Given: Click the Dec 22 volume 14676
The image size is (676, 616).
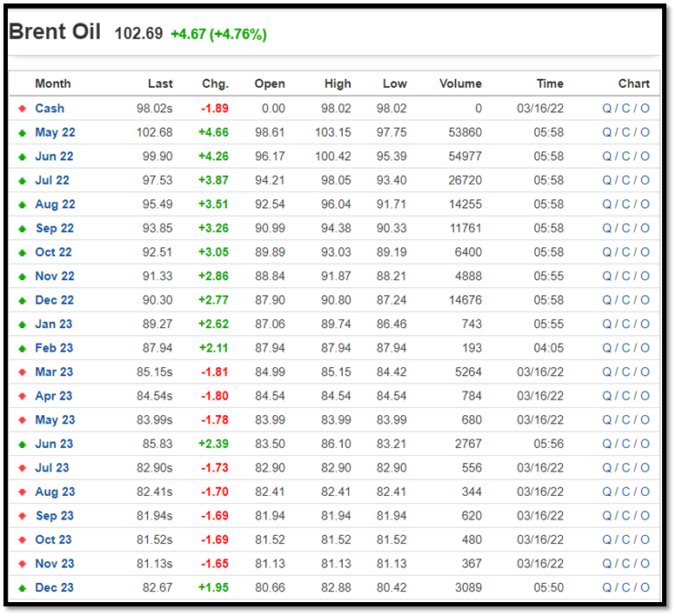Looking at the screenshot, I should point(465,300).
